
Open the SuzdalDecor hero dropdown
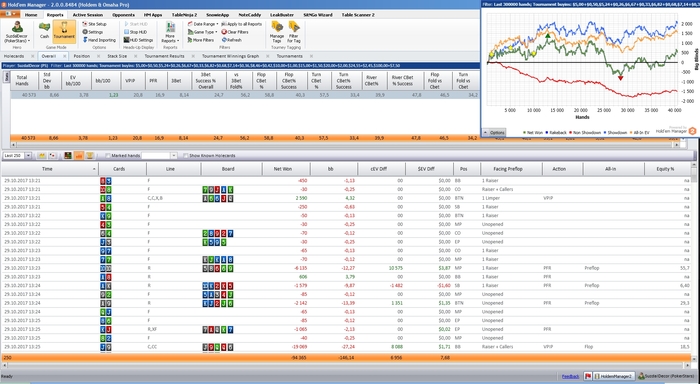click(x=17, y=31)
